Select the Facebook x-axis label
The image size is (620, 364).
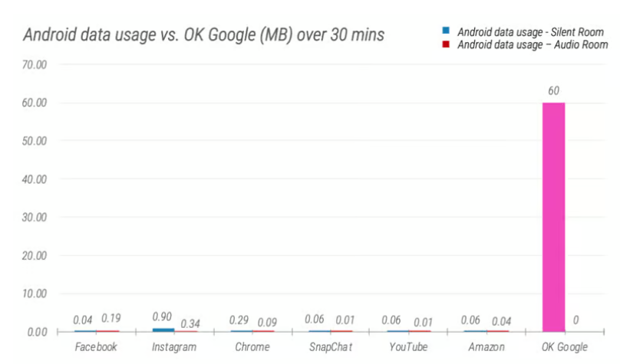pyautogui.click(x=96, y=347)
